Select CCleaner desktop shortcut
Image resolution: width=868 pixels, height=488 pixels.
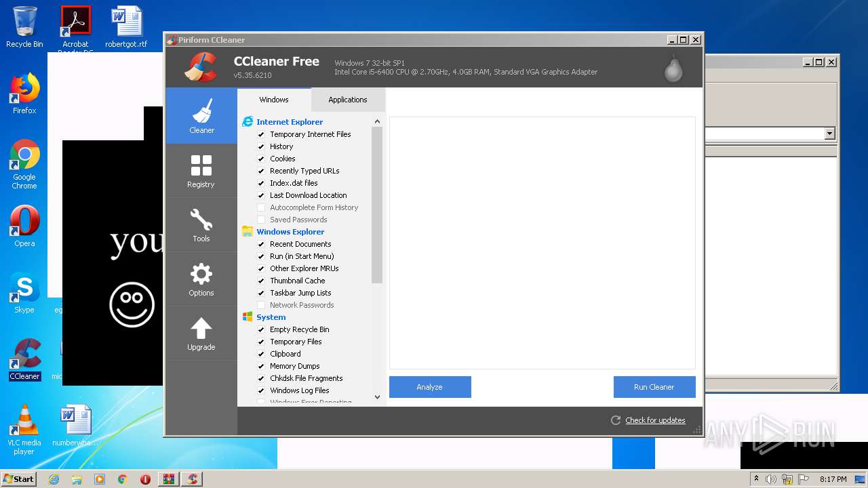(24, 359)
